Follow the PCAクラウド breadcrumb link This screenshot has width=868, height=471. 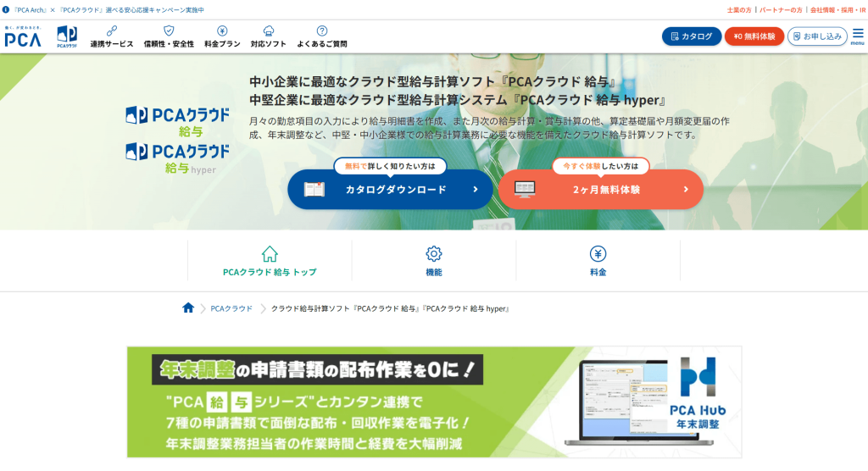[x=231, y=309]
